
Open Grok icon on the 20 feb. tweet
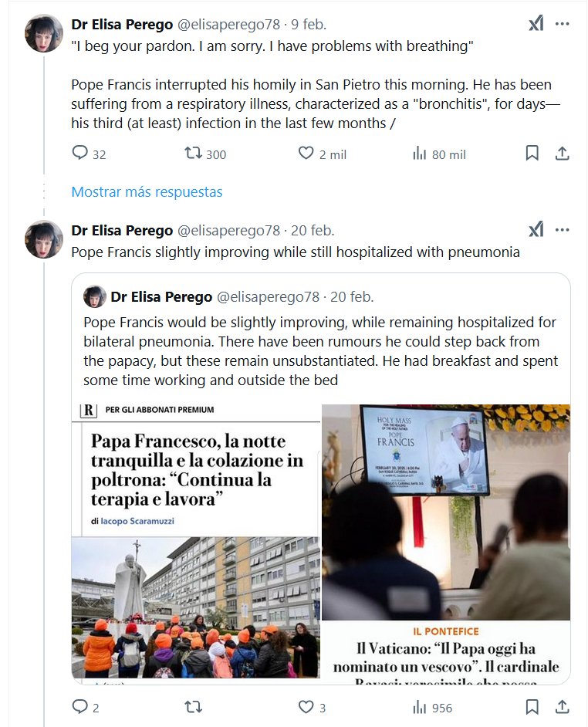(x=536, y=230)
